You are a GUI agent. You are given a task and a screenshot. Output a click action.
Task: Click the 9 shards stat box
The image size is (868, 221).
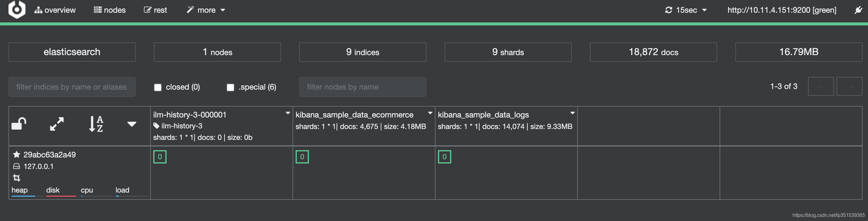coord(508,52)
